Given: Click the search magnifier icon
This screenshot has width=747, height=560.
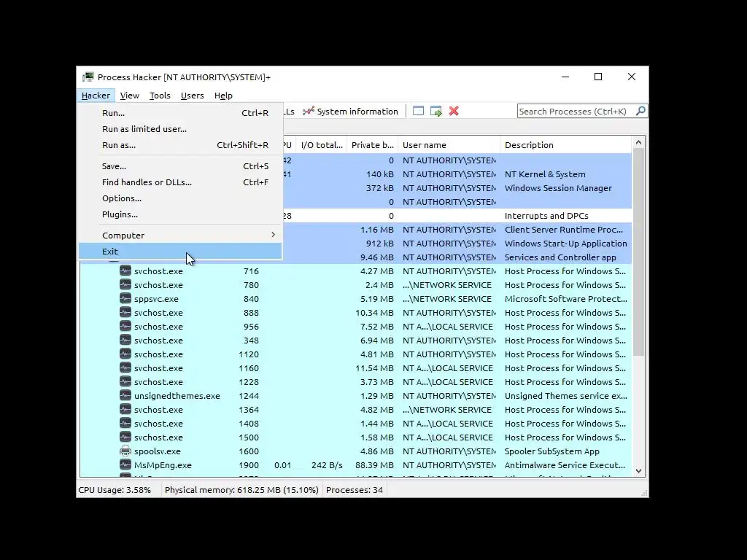Looking at the screenshot, I should point(640,111).
